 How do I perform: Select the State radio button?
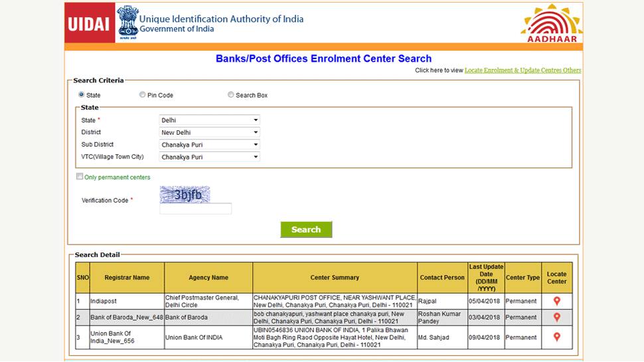[81, 94]
